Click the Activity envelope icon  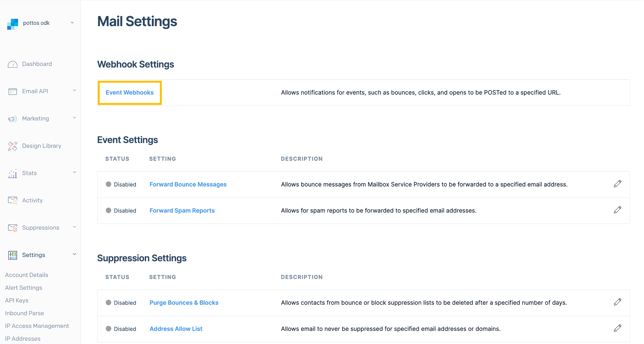(x=13, y=201)
